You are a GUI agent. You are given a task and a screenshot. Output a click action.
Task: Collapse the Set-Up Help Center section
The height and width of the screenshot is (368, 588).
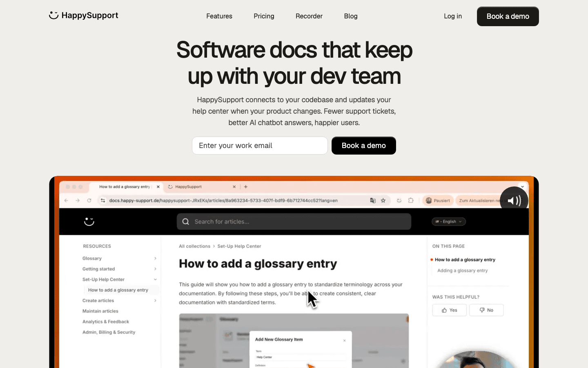[x=155, y=280]
